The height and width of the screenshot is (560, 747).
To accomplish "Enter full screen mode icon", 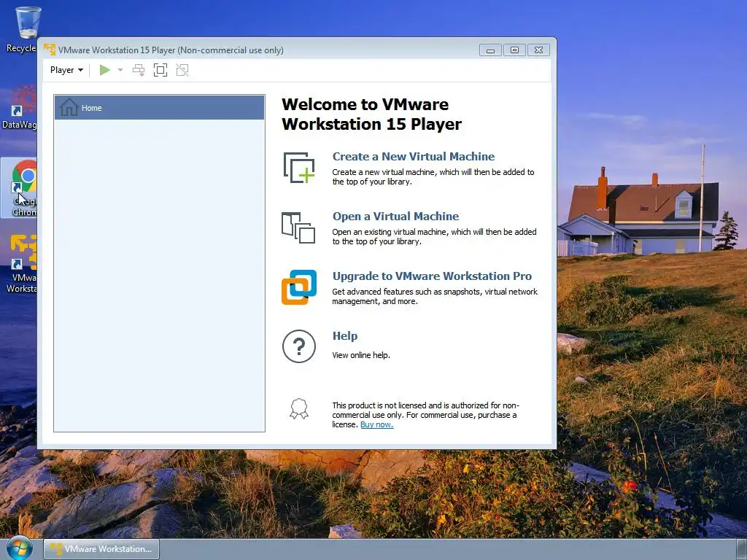I will pyautogui.click(x=160, y=71).
